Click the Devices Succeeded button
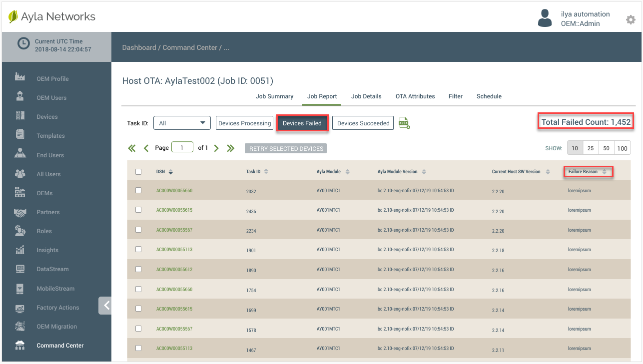 click(x=363, y=123)
